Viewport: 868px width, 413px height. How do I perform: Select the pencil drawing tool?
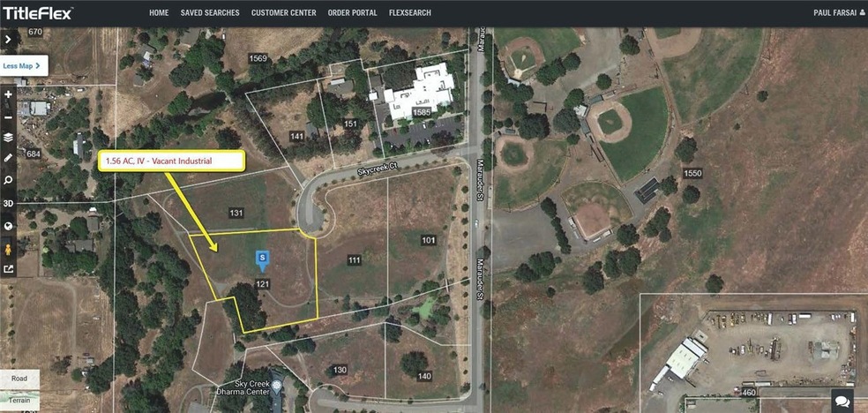pyautogui.click(x=8, y=158)
